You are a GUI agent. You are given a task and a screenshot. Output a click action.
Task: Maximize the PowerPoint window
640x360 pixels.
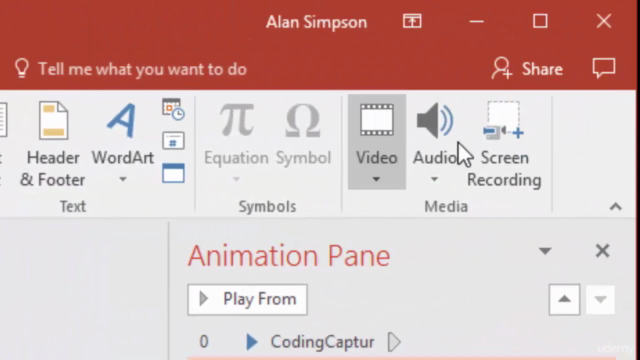(x=540, y=21)
